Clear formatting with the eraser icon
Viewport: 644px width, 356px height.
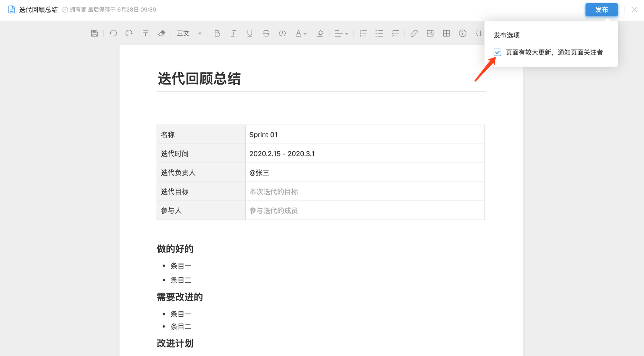coord(162,33)
